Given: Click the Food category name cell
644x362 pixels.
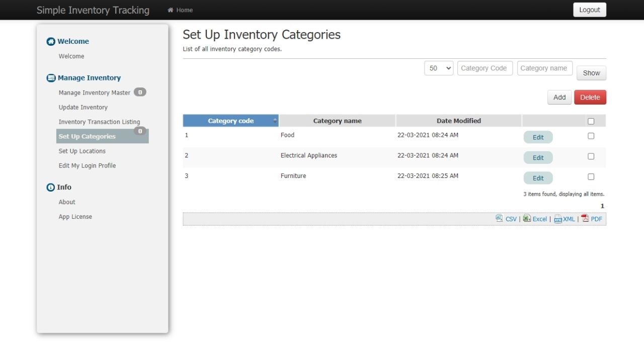Looking at the screenshot, I should point(288,135).
